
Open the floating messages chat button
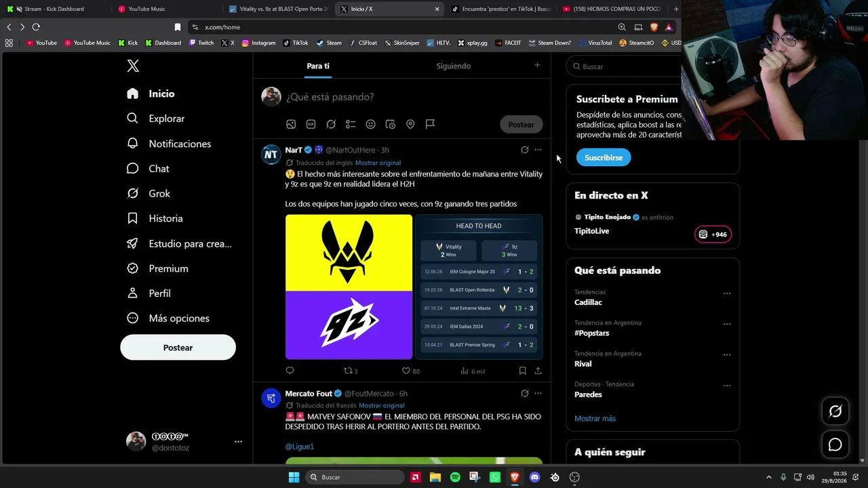(835, 445)
